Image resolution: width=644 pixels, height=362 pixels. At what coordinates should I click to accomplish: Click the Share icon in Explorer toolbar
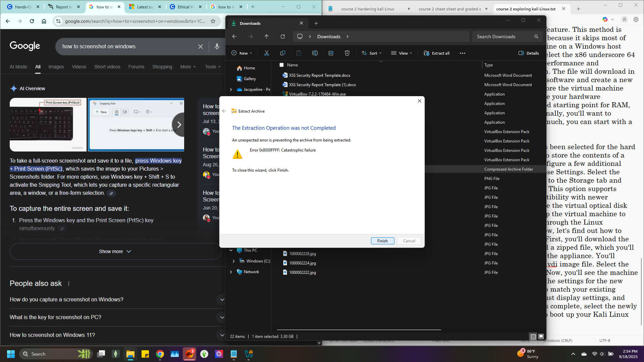331,53
